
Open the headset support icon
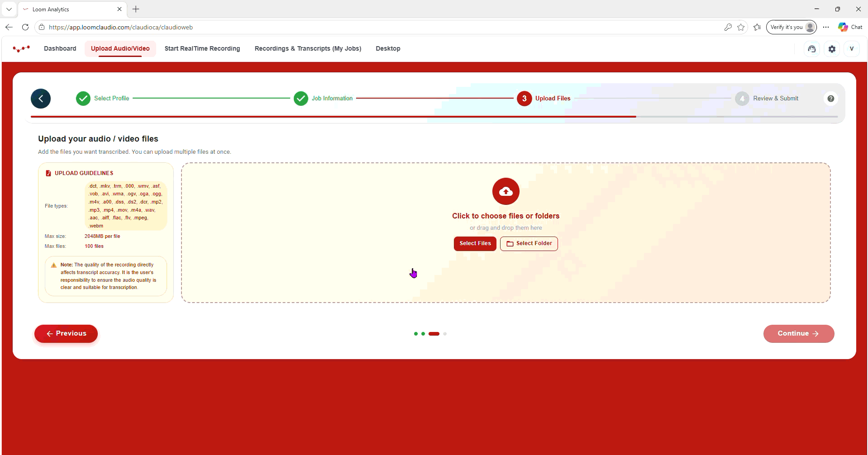coord(812,49)
